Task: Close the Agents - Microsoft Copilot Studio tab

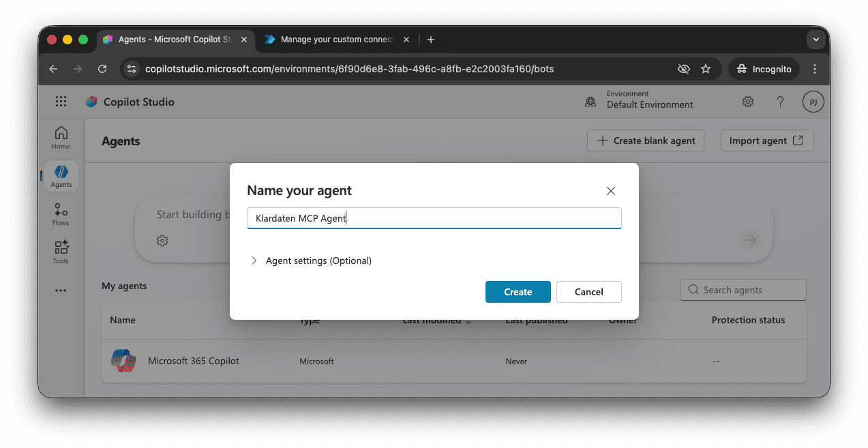Action: coord(244,40)
